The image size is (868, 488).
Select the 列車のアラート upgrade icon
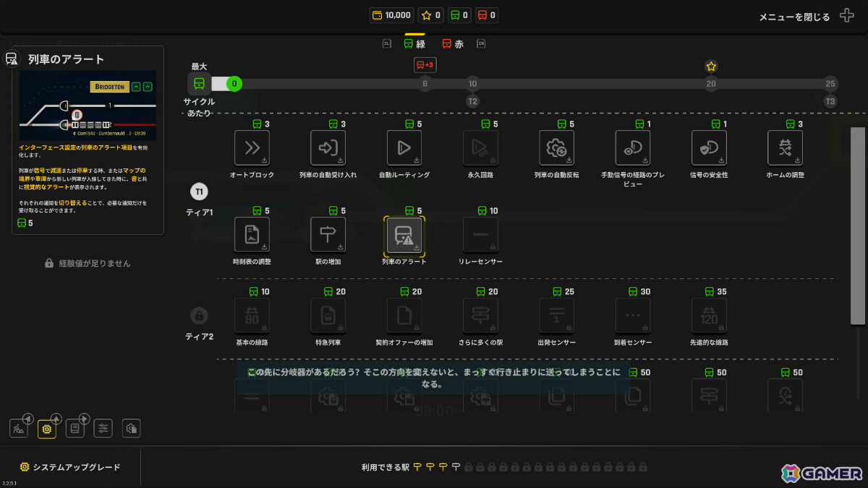tap(404, 235)
